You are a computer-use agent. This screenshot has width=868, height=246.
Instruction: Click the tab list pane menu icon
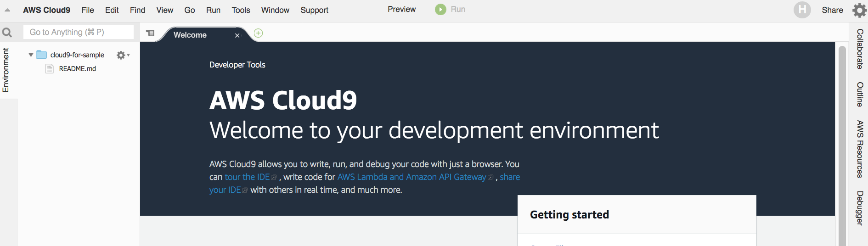(x=150, y=33)
